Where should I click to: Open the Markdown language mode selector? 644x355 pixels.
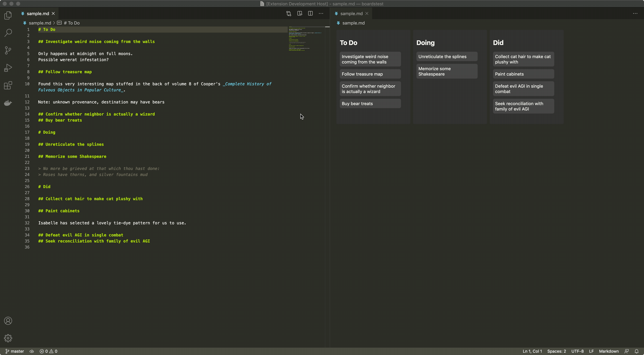point(609,351)
